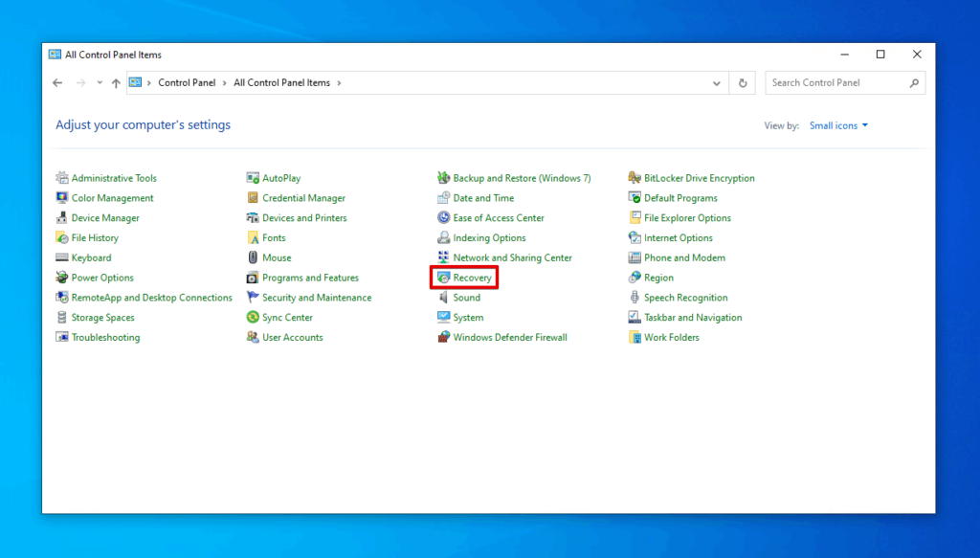Expand the address bar history dropdown
The height and width of the screenshot is (558, 980).
click(717, 83)
